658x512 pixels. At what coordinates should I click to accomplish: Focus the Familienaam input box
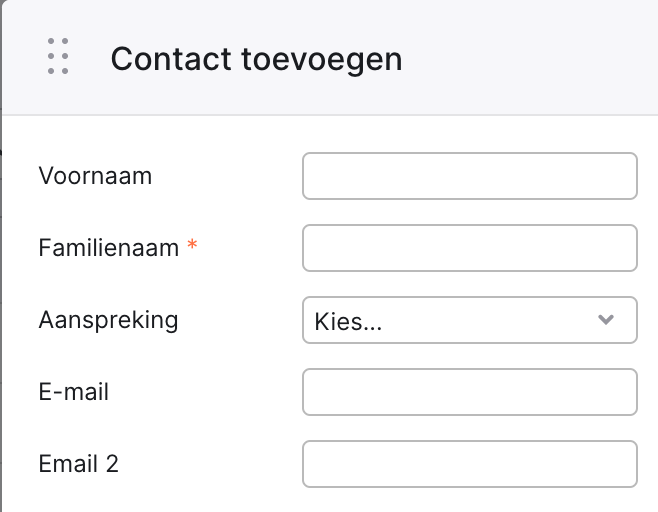(470, 248)
